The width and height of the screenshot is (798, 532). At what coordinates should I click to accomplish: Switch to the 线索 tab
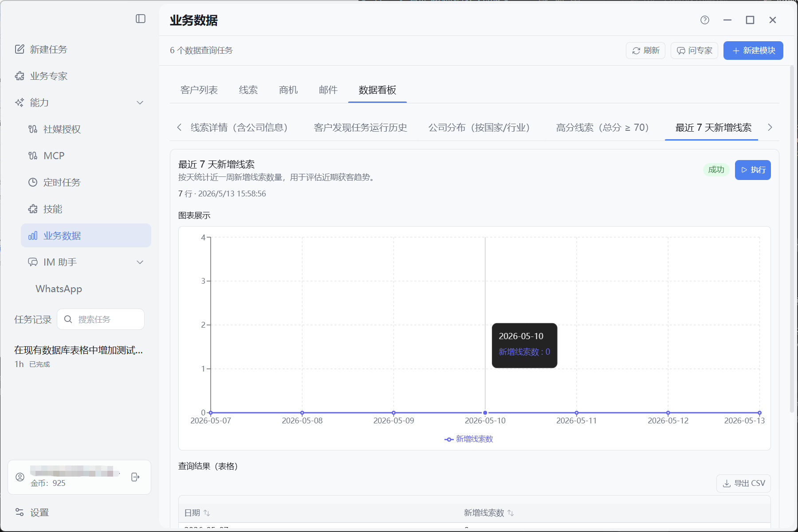click(248, 90)
